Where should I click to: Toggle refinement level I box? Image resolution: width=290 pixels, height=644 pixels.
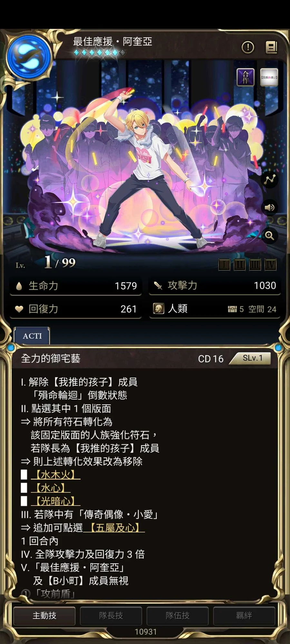(x=224, y=265)
